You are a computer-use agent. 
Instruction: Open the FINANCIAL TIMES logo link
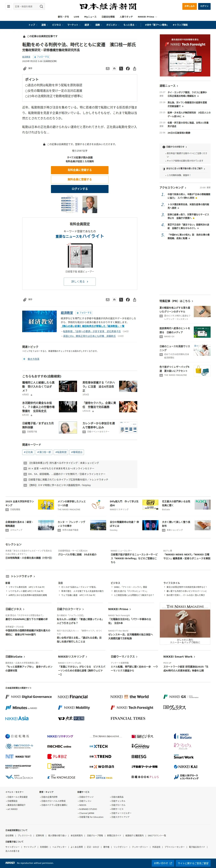128,718
